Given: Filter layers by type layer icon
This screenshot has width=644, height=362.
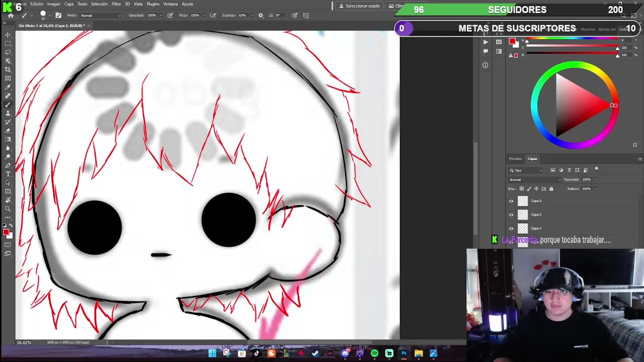Looking at the screenshot, I should [x=569, y=170].
